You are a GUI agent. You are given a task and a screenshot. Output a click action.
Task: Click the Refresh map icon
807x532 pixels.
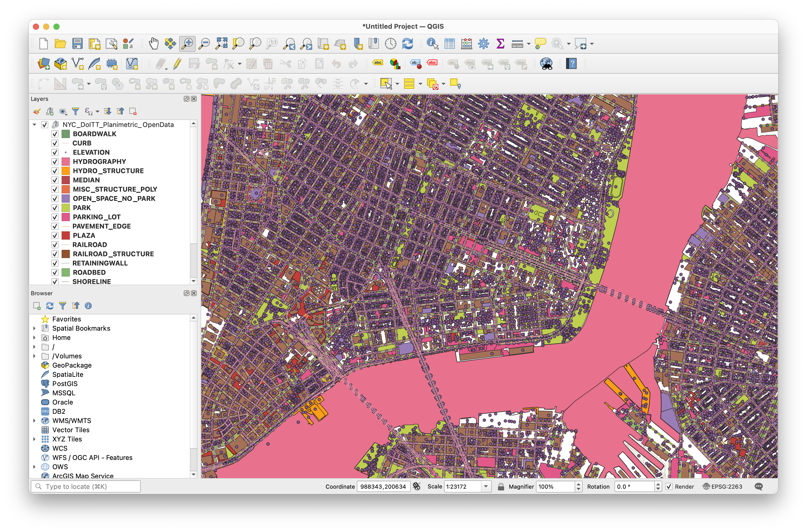407,44
